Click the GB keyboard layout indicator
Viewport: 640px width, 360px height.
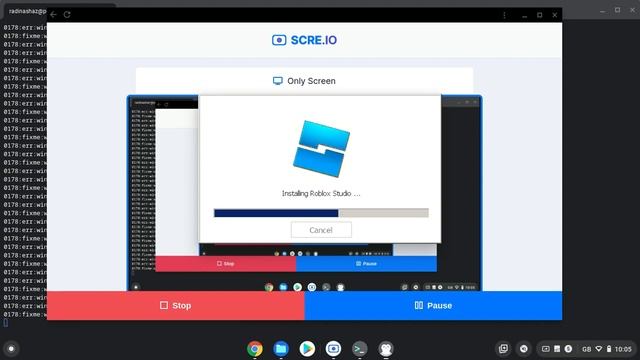pyautogui.click(x=587, y=349)
